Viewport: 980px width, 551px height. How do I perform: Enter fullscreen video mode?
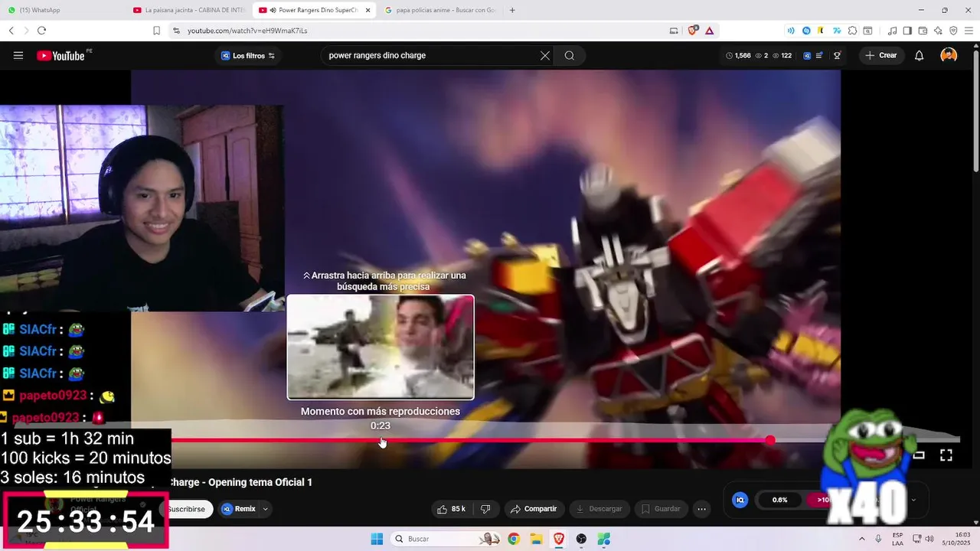(x=946, y=455)
